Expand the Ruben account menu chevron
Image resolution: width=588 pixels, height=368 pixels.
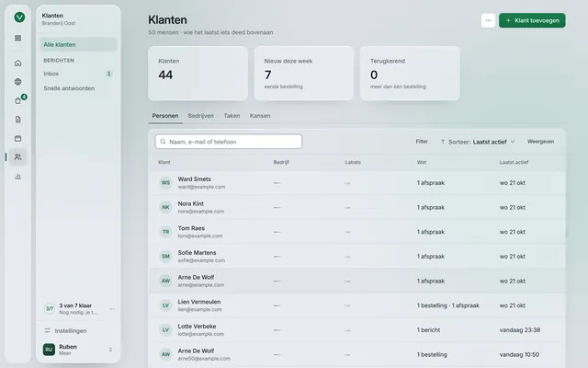click(x=110, y=350)
